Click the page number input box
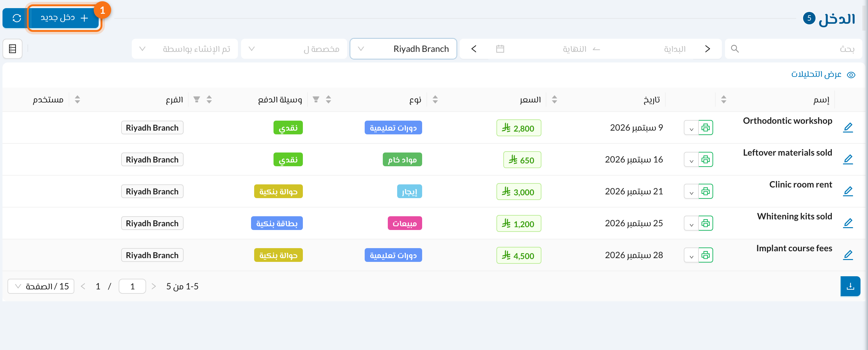The image size is (868, 350). [132, 286]
